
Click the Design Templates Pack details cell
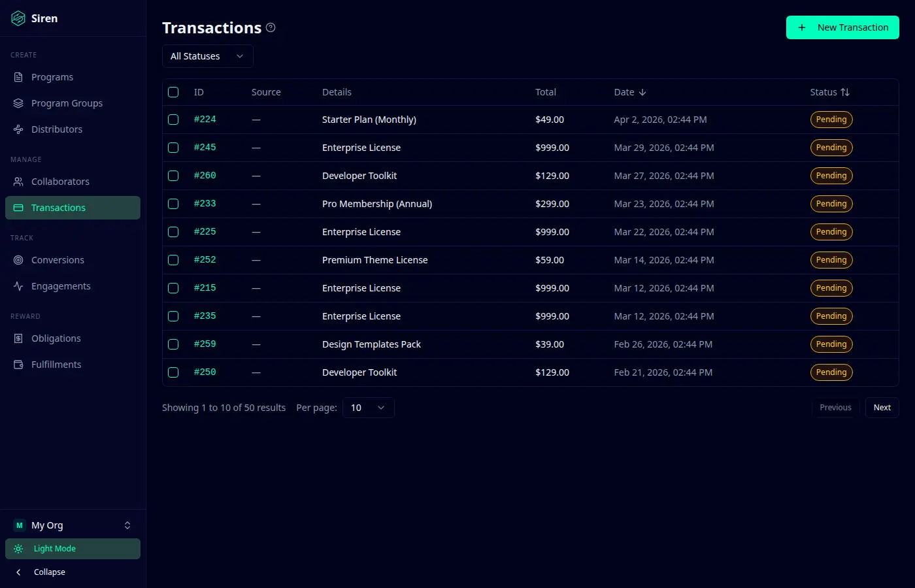click(371, 344)
